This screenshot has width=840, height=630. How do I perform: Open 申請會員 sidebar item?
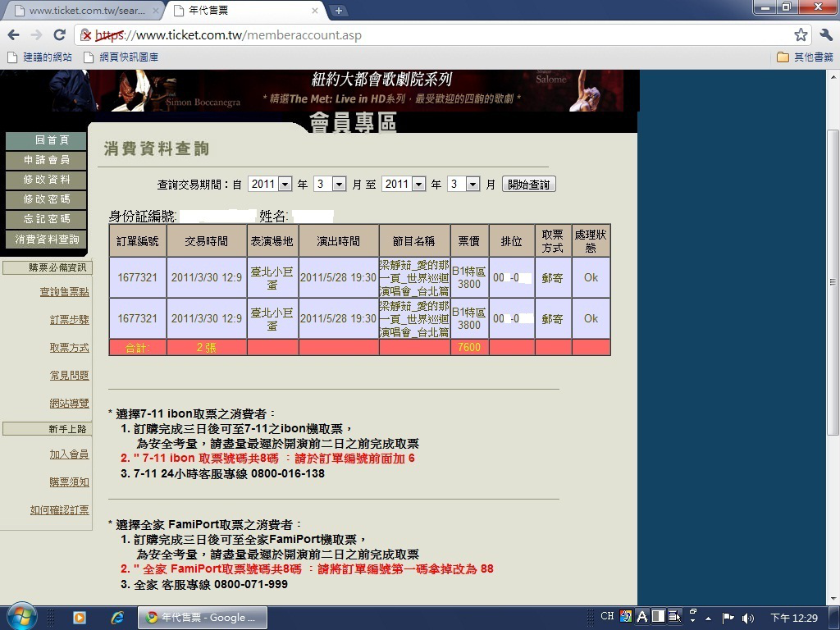46,160
